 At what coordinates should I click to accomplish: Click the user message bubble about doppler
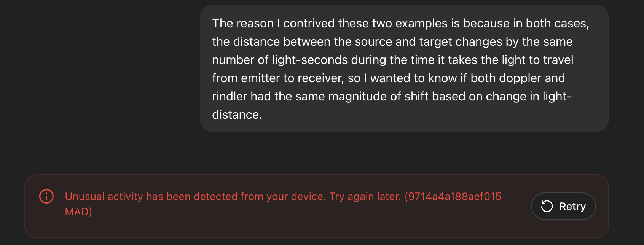click(x=404, y=68)
